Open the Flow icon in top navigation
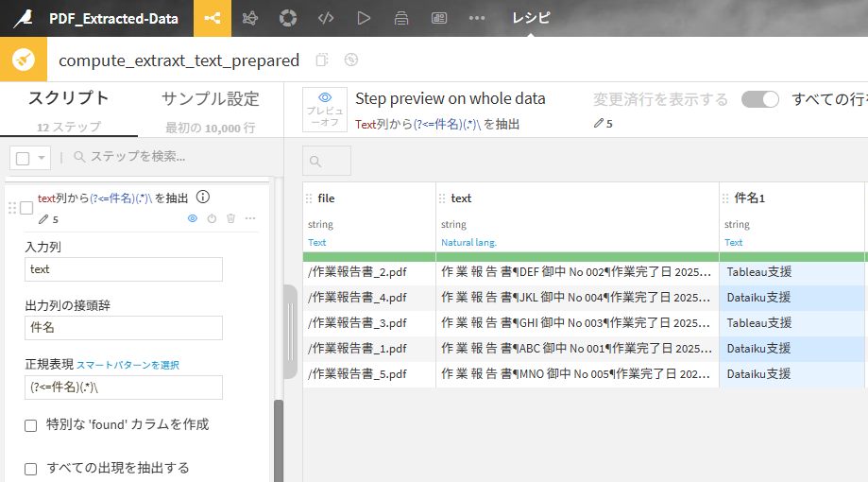868x482 pixels. (x=213, y=18)
